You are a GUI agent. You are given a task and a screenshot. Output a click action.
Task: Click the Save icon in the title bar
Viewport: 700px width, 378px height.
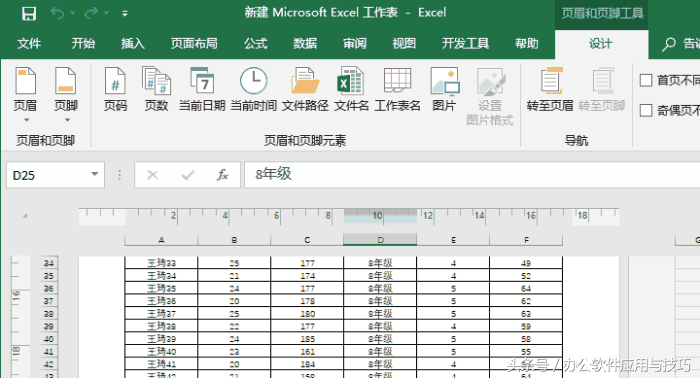pos(29,13)
